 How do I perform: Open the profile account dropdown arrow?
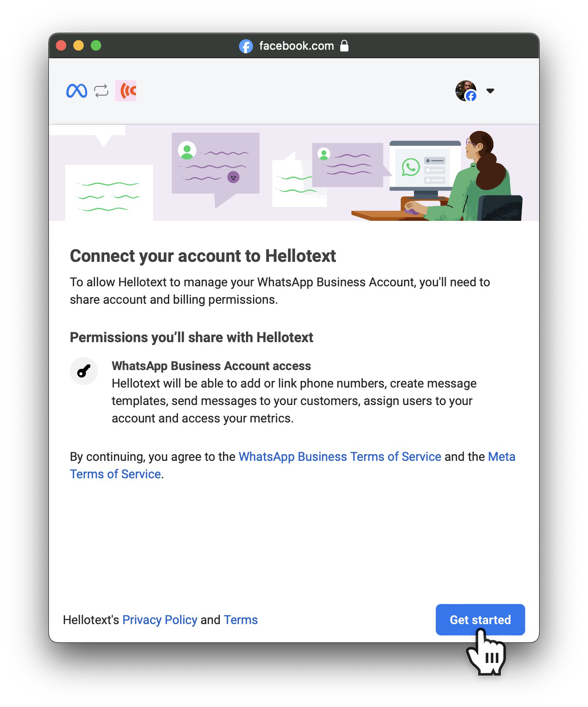490,91
